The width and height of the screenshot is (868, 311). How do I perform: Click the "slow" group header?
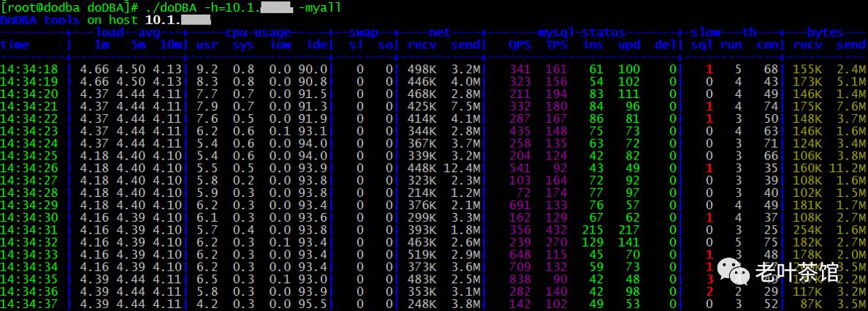[706, 33]
